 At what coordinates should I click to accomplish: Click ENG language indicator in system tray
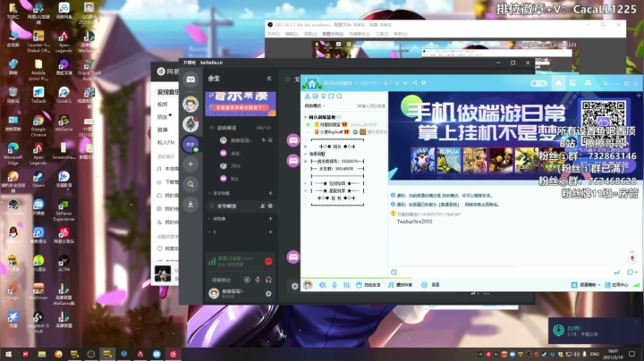point(595,354)
